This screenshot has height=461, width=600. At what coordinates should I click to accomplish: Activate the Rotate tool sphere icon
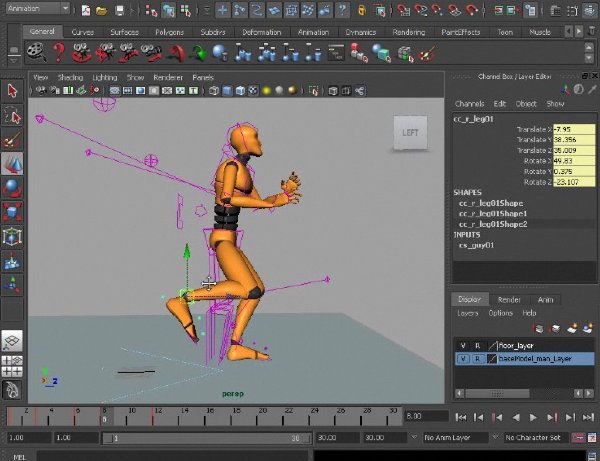[x=12, y=188]
